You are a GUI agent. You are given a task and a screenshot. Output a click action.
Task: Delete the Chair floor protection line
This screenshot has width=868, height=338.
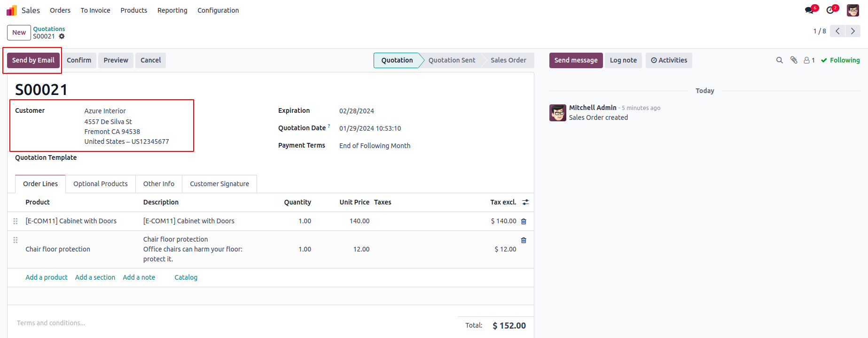click(x=524, y=240)
